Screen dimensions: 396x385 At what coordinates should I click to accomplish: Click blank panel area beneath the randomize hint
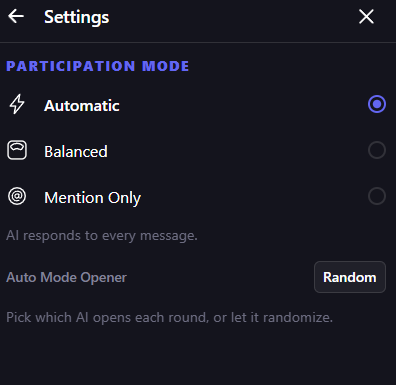[x=198, y=357]
